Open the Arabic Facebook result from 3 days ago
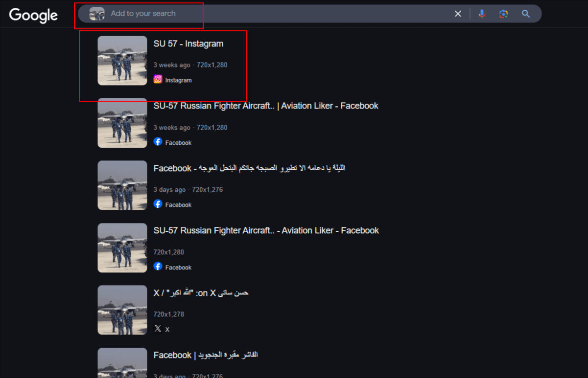The width and height of the screenshot is (588, 378). point(249,168)
